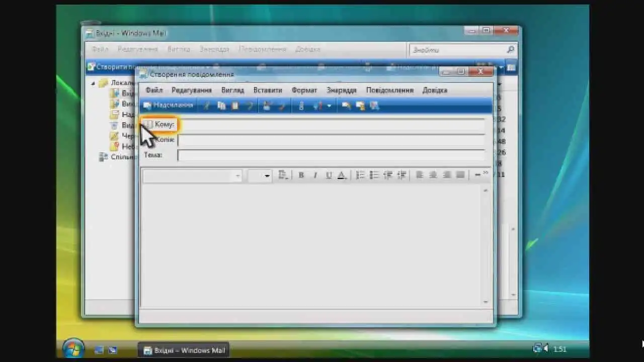Open the font size combo box
The image size is (644, 362).
pyautogui.click(x=260, y=175)
